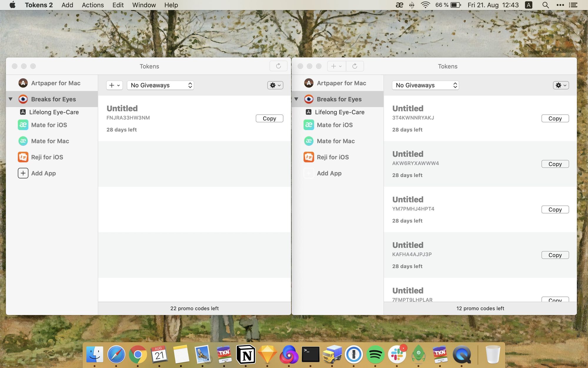Open Spotlight search in menu bar
This screenshot has height=368, width=588.
click(545, 5)
